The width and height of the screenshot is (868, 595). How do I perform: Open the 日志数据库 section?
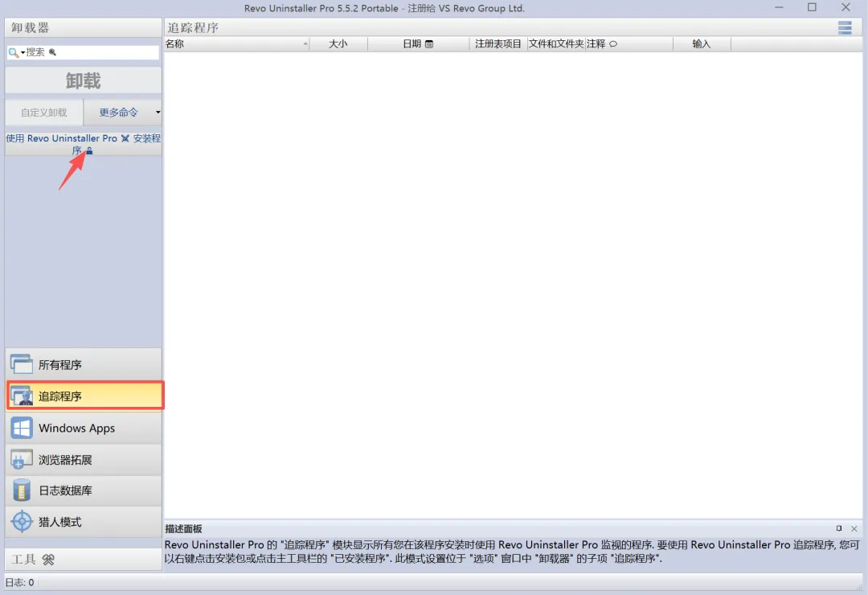coord(84,490)
